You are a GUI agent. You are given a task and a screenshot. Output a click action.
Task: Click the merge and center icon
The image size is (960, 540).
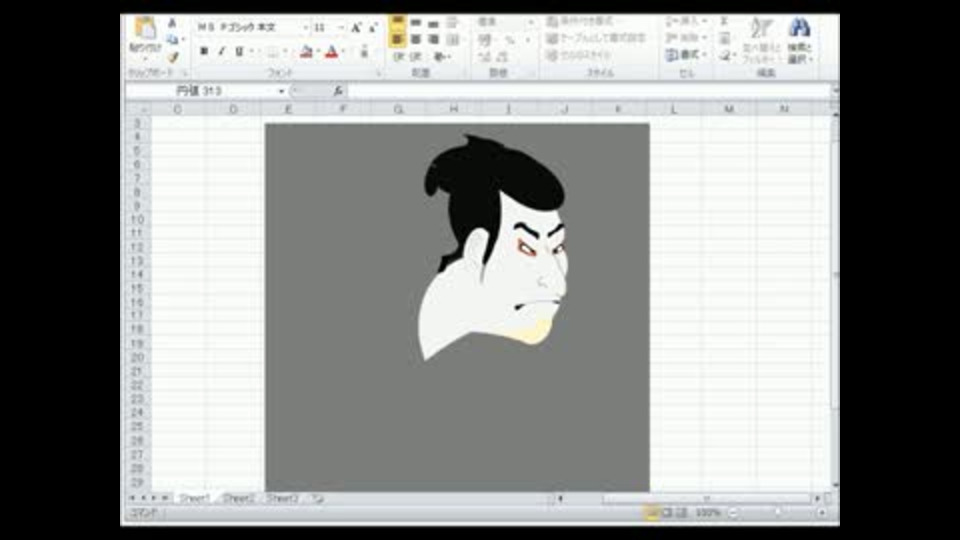(452, 40)
